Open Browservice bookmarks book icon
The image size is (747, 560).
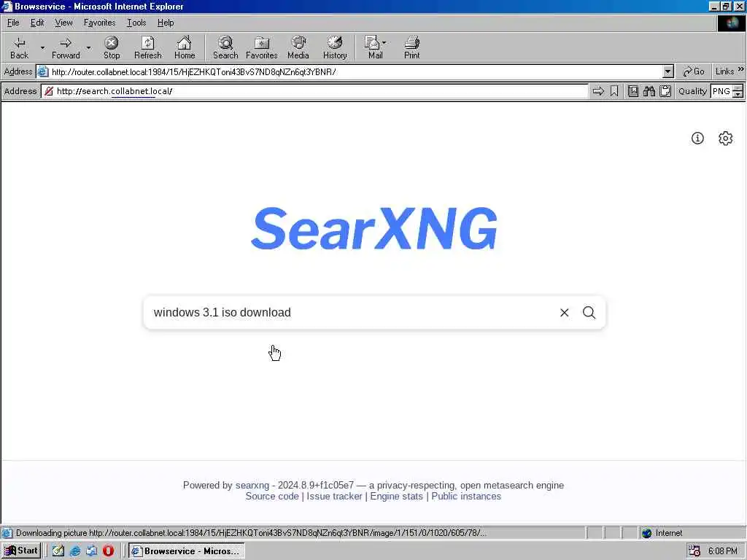pyautogui.click(x=633, y=91)
